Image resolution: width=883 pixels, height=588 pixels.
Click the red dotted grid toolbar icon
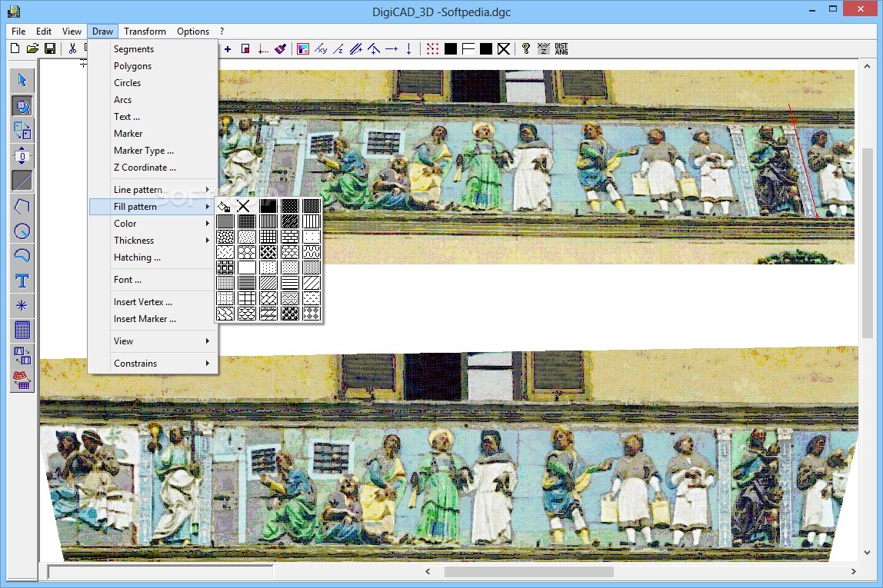[x=432, y=49]
